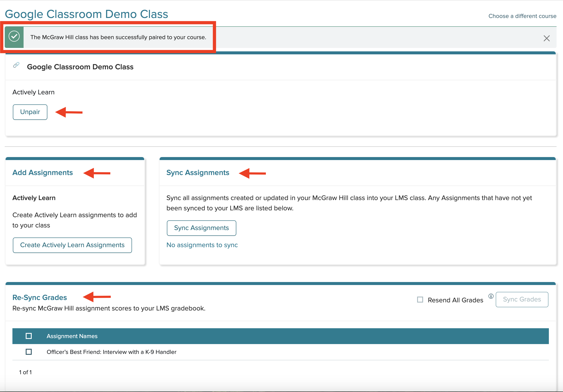
Task: Click the Actively Learn label above Unpair
Action: coord(34,92)
